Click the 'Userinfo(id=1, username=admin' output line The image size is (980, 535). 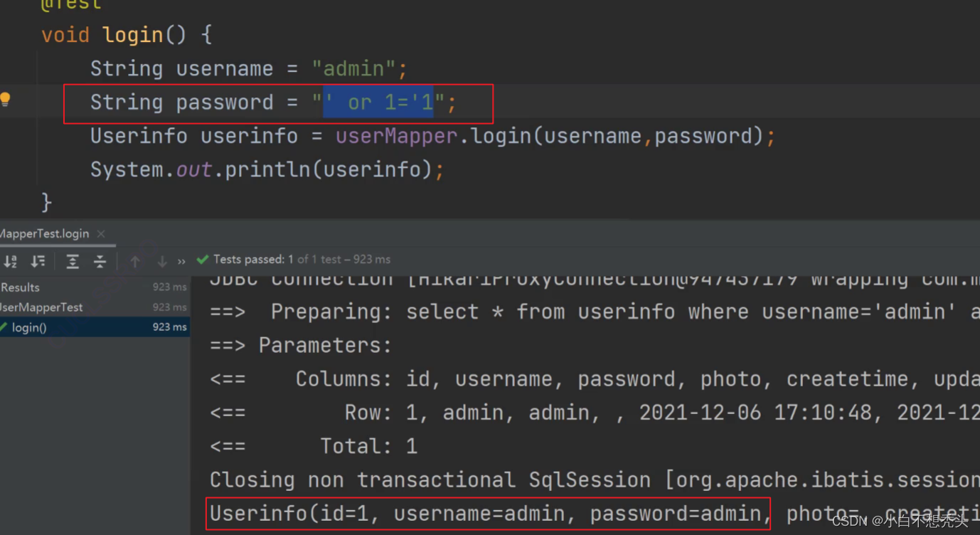click(x=489, y=513)
